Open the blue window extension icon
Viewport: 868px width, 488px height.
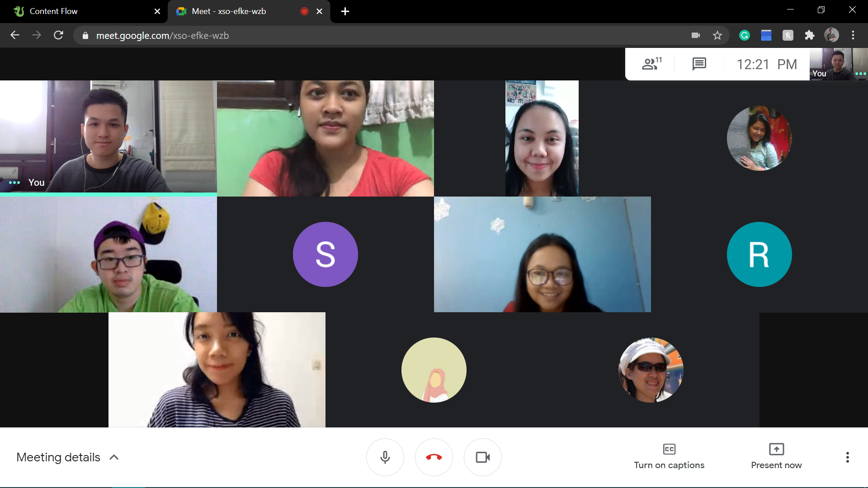pyautogui.click(x=766, y=35)
